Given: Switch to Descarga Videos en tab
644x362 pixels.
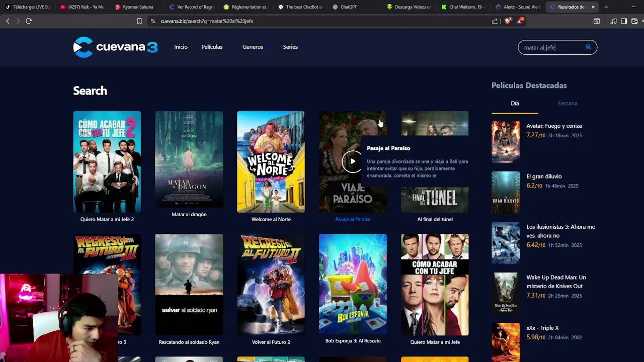Looking at the screenshot, I should tap(409, 7).
